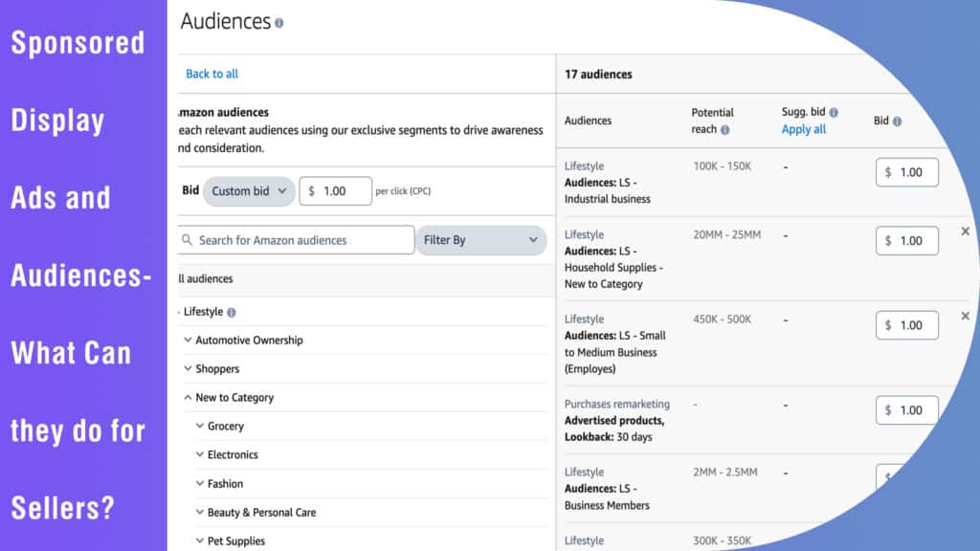Screen dimensions: 980x551
Task: Click the info icon beside Potential reach
Action: click(x=725, y=130)
